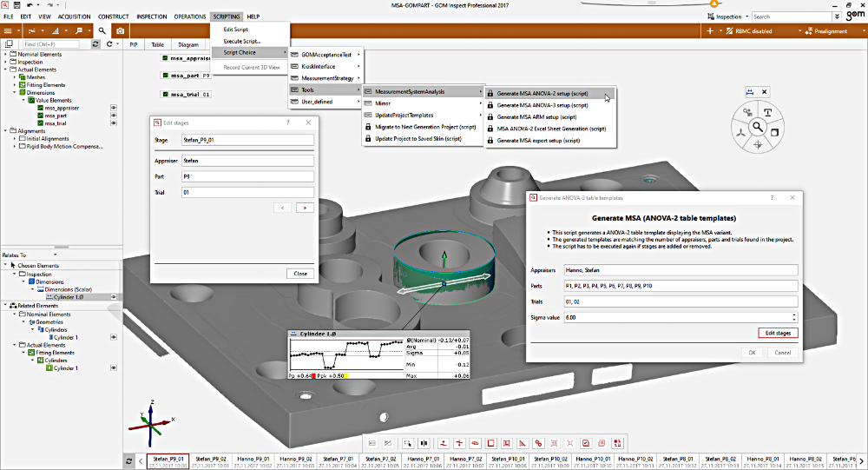Select the text T tool in the radial menu

pos(767,113)
